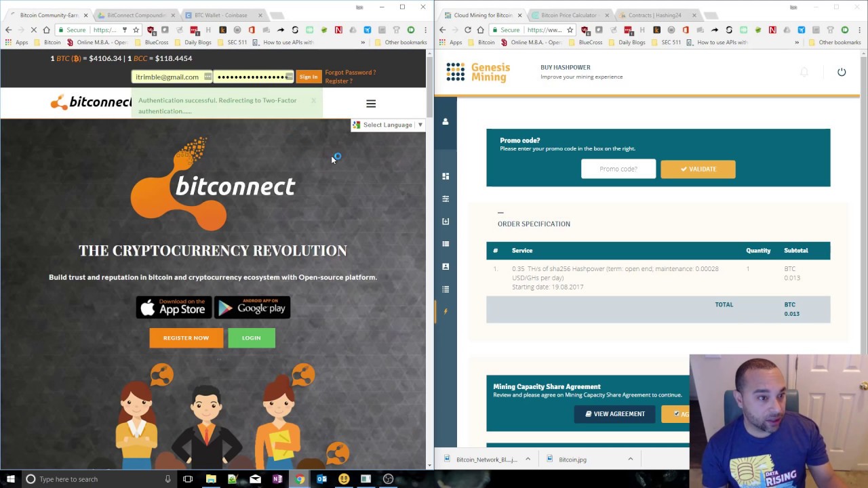Open the table sidebar icon below the download icon
Screen dimensions: 868x488
pos(446,244)
